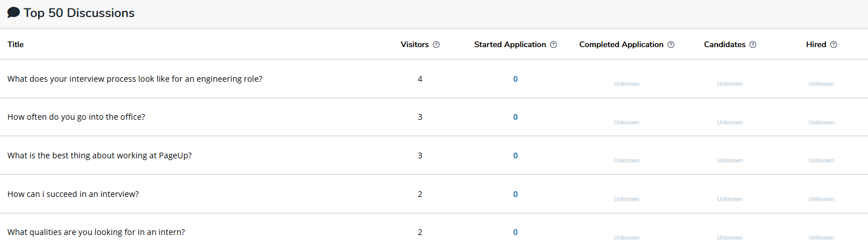This screenshot has width=868, height=252.
Task: Click the Candidates column header
Action: click(x=724, y=44)
